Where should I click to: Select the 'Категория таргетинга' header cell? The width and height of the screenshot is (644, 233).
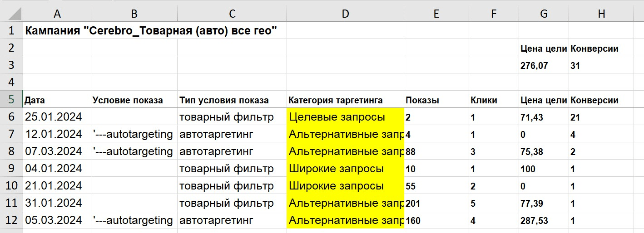click(336, 101)
